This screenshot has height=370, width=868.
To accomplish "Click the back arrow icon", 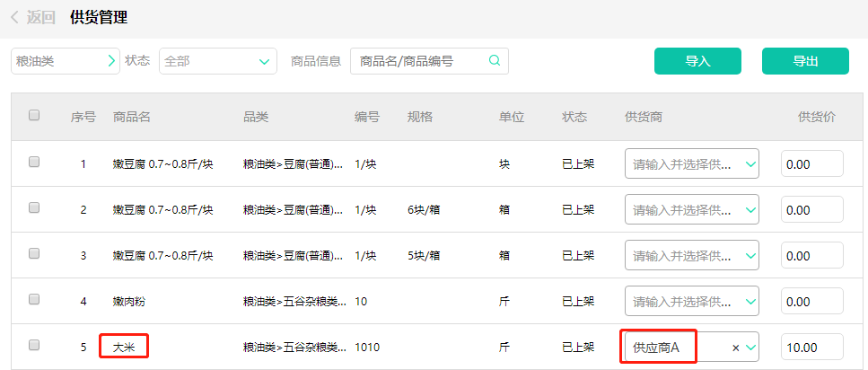I will 15,17.
